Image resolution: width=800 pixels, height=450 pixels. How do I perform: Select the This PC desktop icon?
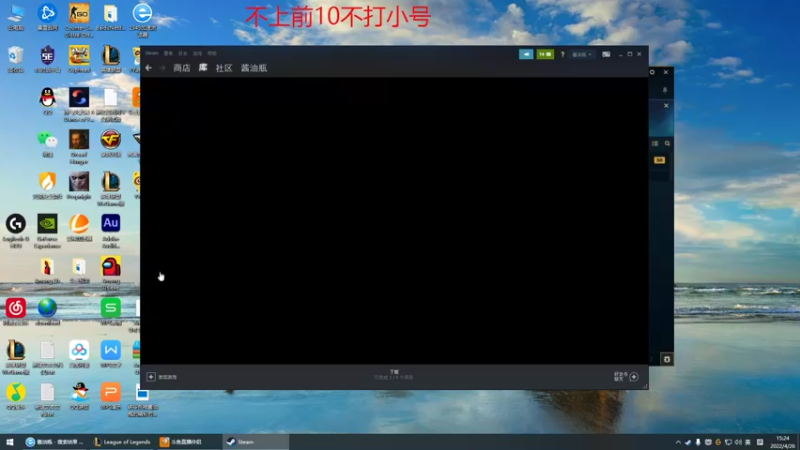16,17
